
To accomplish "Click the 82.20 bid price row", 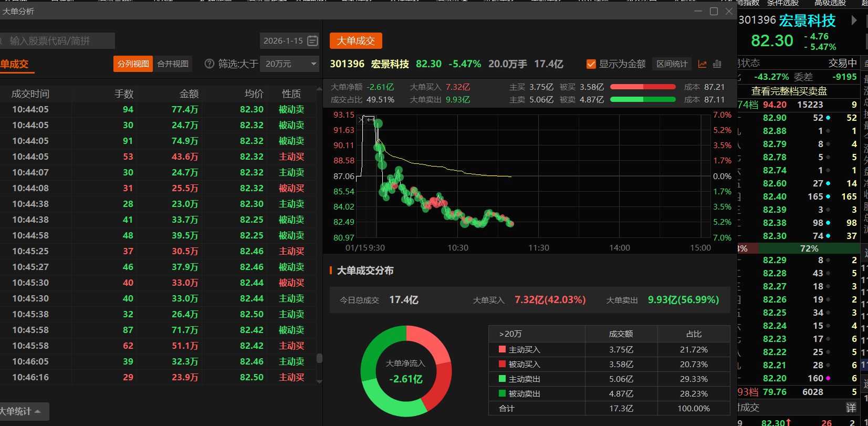I will [798, 378].
